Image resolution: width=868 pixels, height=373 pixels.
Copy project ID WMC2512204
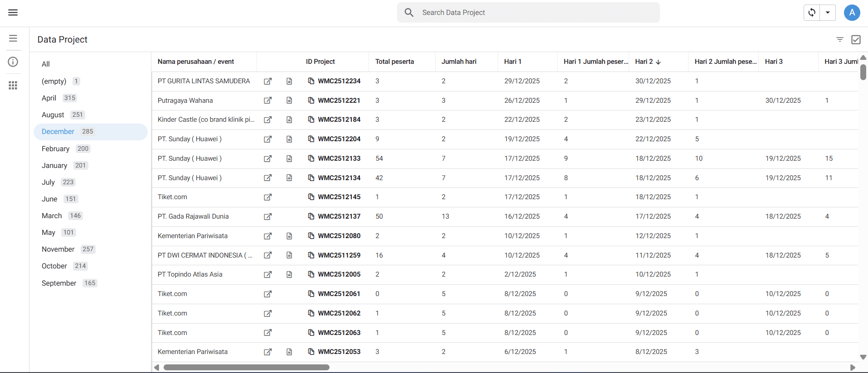click(x=311, y=139)
